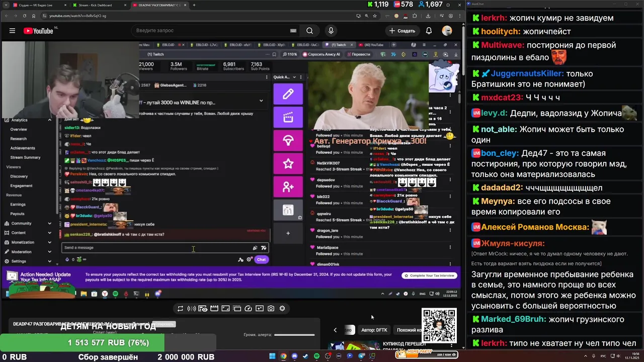Open Discovery in Twitch sidebar
Viewport: 644px width, 362px height.
(19, 176)
